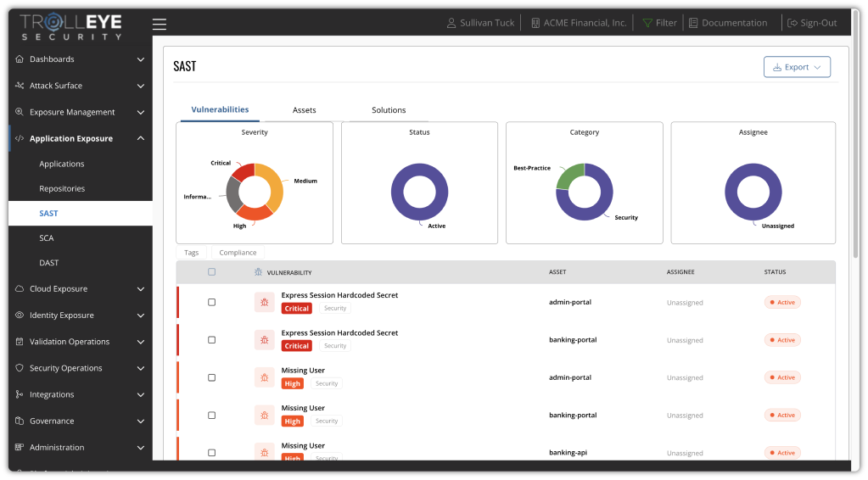Click the Attack Surface icon
This screenshot has height=480, width=868.
[20, 86]
